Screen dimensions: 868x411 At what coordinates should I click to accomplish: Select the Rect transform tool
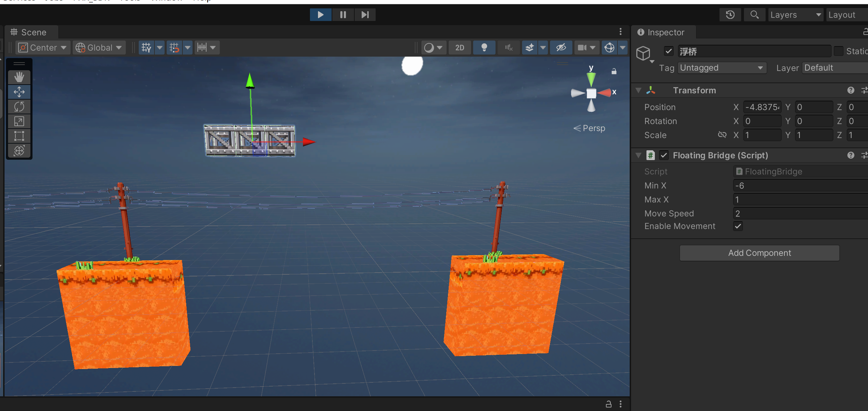tap(19, 136)
